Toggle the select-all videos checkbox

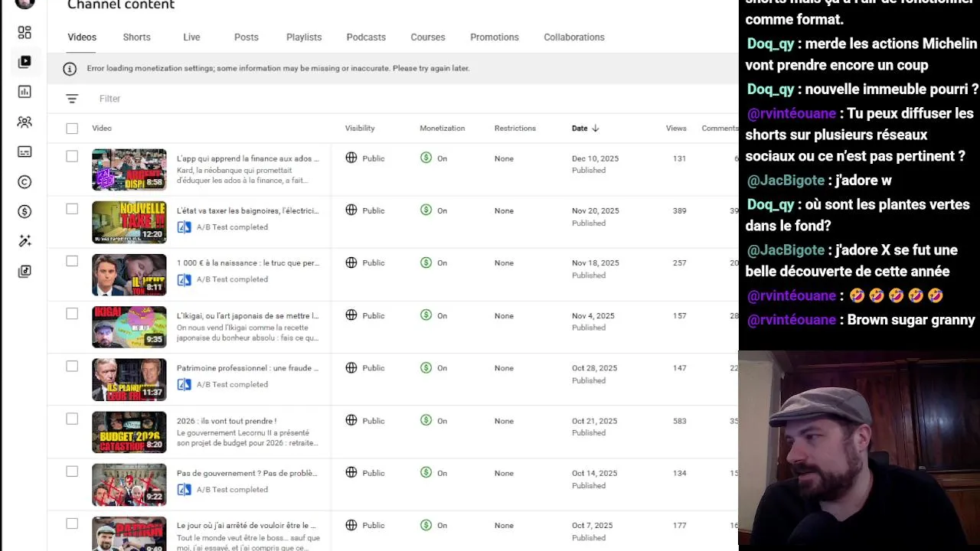coord(72,129)
